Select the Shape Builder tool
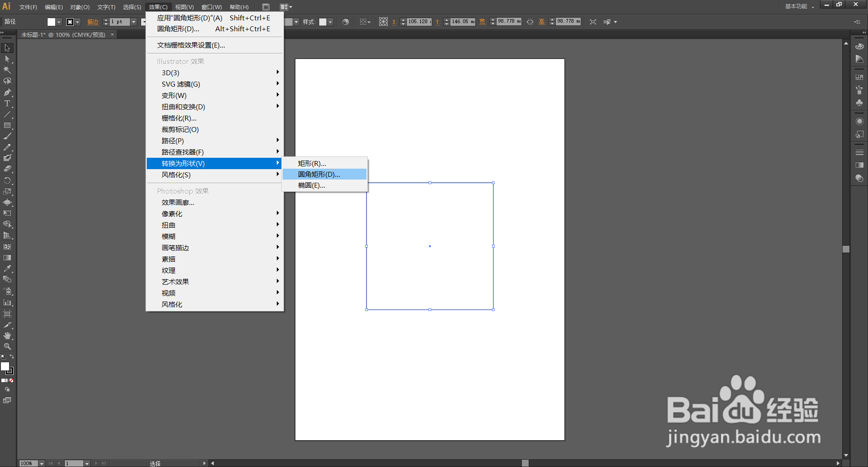The width and height of the screenshot is (868, 467). pos(7,224)
